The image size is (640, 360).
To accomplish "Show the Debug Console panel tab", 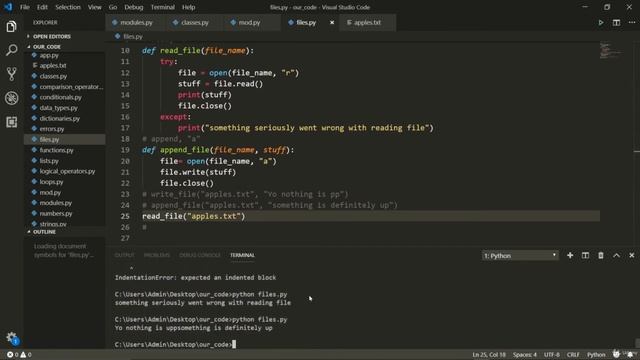I will [x=200, y=255].
